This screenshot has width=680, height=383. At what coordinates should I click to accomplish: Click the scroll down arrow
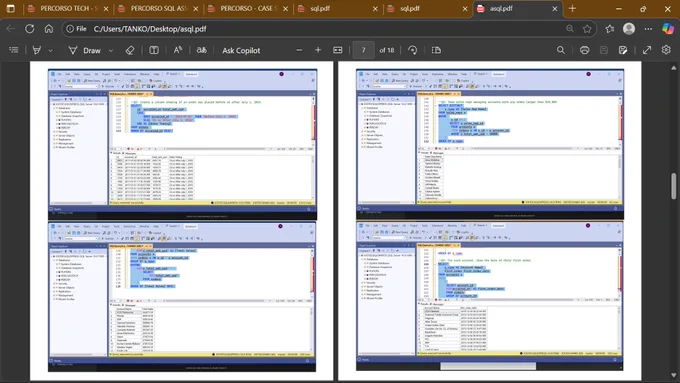[673, 376]
